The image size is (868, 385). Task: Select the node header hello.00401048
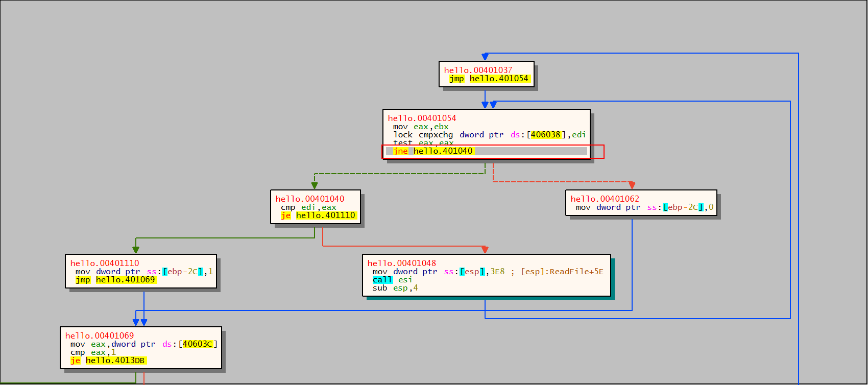point(401,263)
